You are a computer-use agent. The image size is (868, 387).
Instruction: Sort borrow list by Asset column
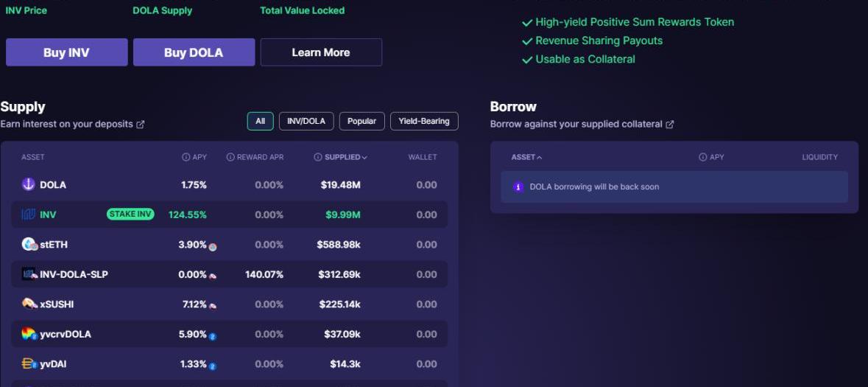pyautogui.click(x=526, y=157)
